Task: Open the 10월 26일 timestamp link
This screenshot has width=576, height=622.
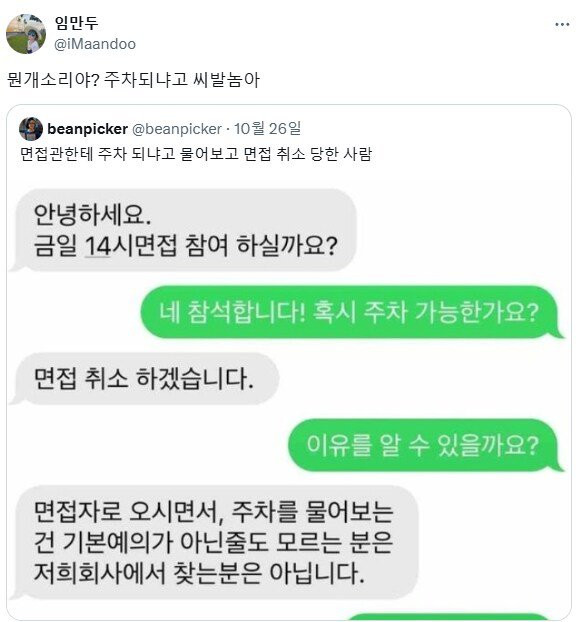Action: (x=267, y=129)
